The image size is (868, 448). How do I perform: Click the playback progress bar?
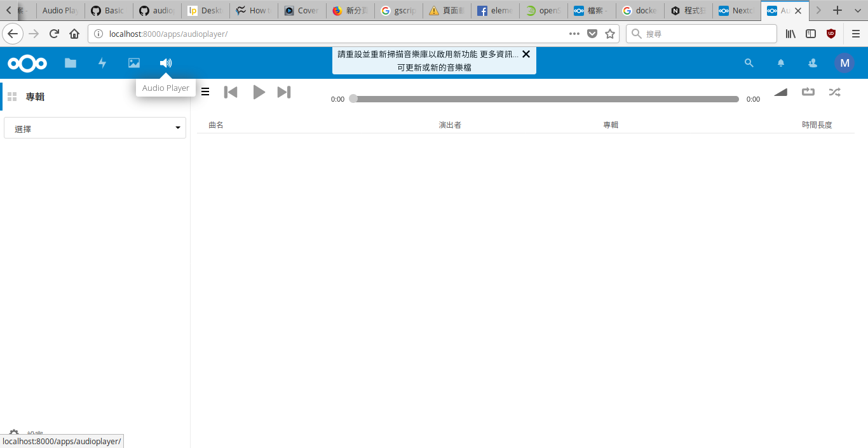pyautogui.click(x=546, y=98)
